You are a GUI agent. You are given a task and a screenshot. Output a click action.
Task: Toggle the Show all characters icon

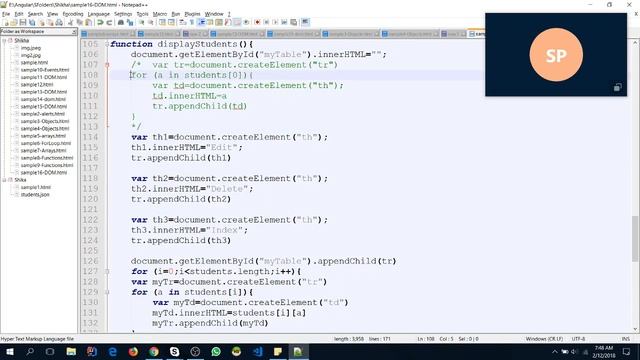[x=191, y=22]
